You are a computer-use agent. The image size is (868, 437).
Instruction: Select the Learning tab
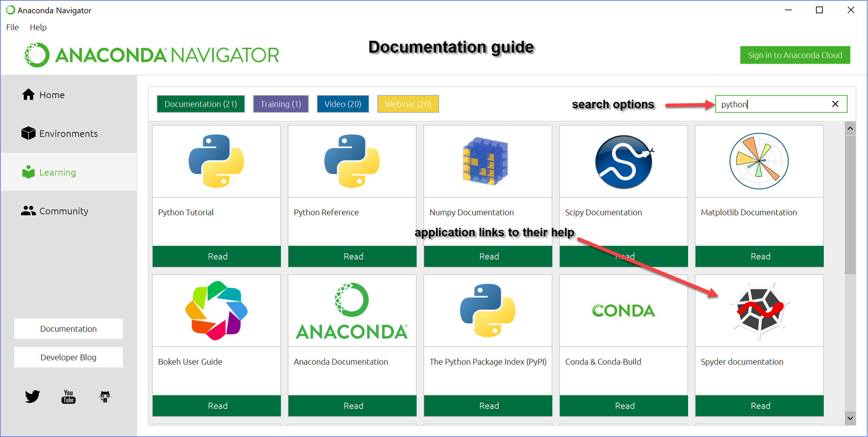(69, 172)
